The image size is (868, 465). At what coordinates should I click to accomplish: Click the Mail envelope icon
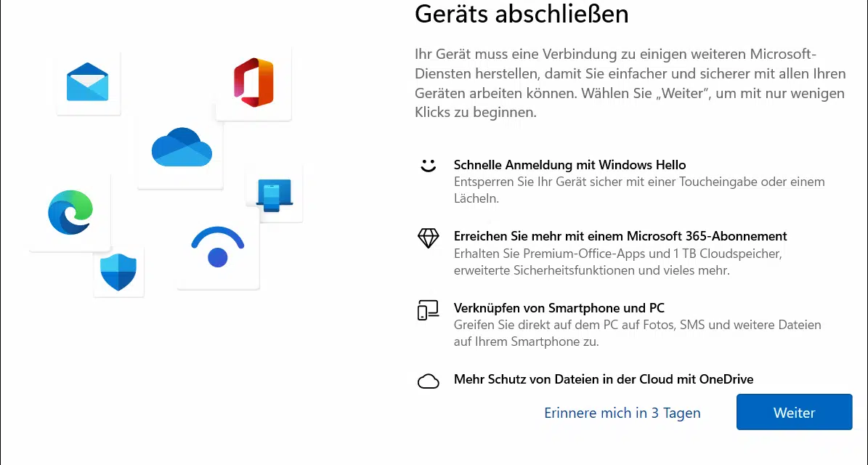click(x=87, y=82)
